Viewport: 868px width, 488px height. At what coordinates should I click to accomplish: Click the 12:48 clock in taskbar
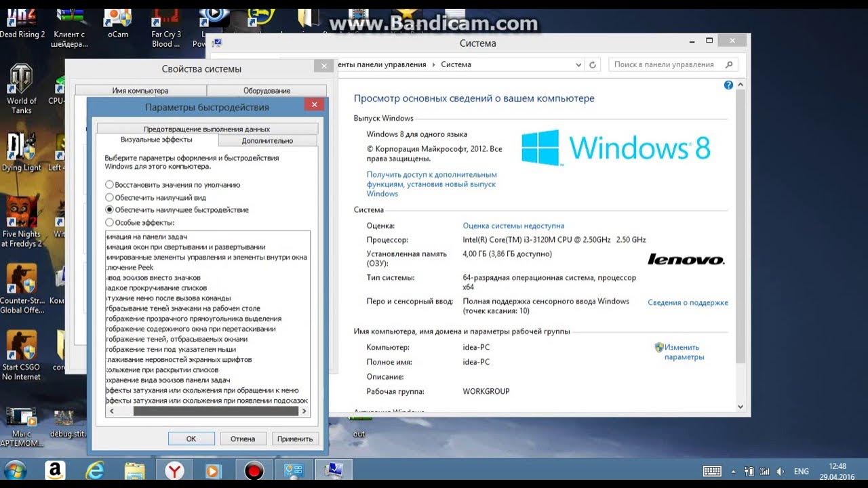837,466
